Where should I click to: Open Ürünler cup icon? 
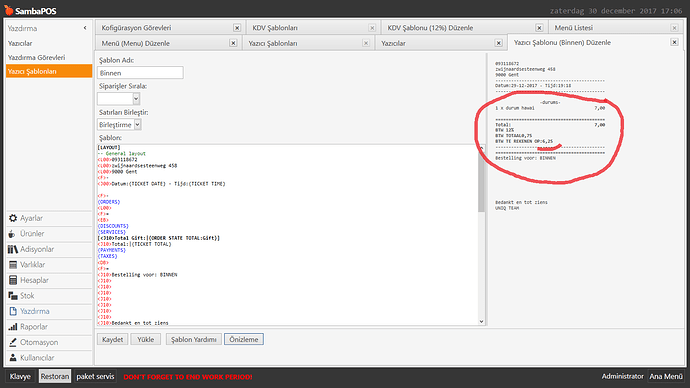12,234
